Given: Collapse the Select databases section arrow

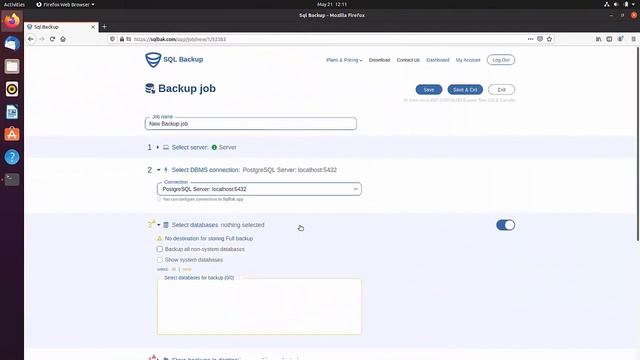Looking at the screenshot, I should tap(158, 225).
